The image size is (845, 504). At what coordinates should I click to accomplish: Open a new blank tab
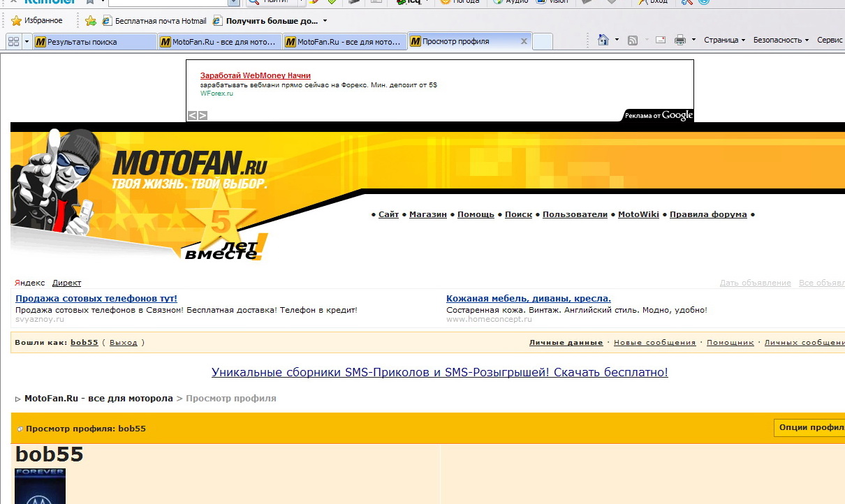pyautogui.click(x=543, y=42)
